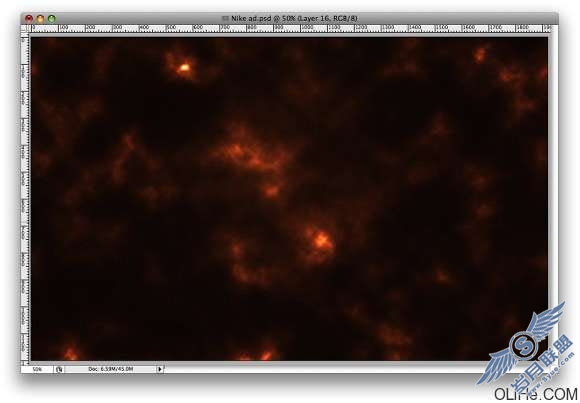580x403 pixels.
Task: Click the ruler origin corner box
Action: (x=25, y=28)
